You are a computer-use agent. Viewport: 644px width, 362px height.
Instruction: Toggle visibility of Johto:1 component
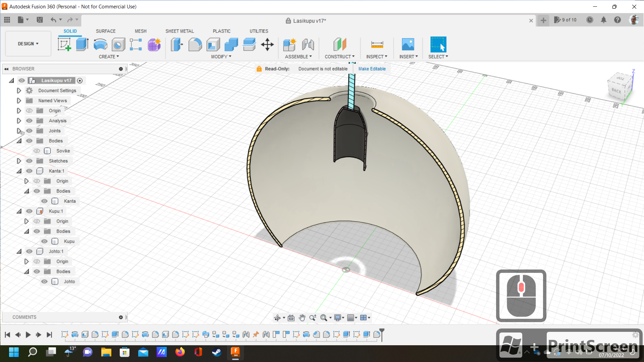[29, 251]
